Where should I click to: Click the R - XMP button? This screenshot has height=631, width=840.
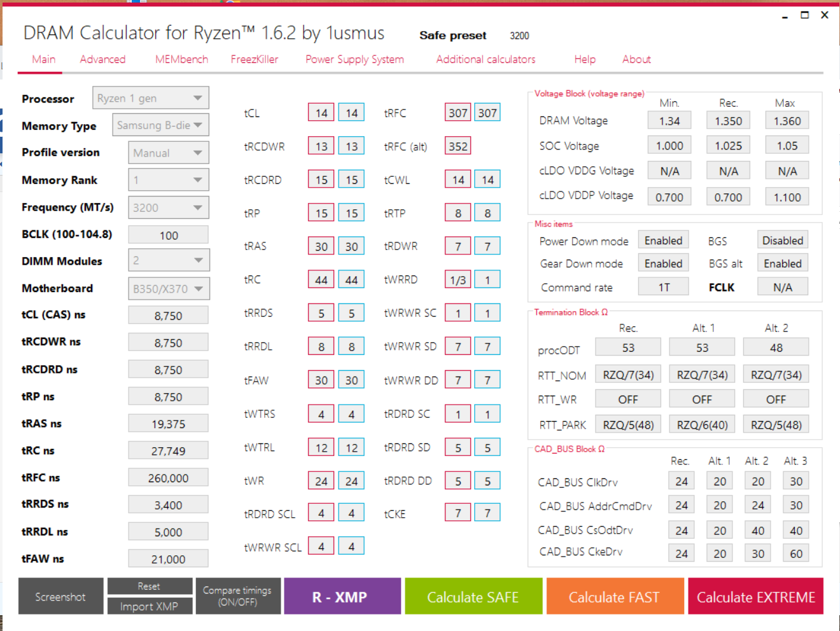(x=342, y=596)
